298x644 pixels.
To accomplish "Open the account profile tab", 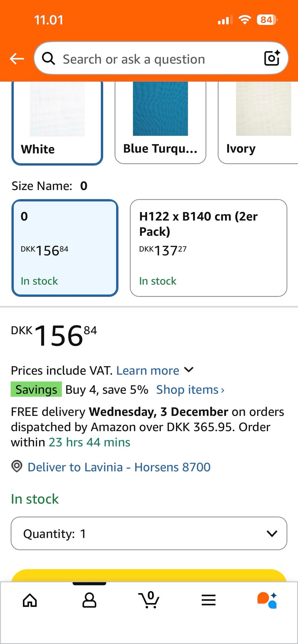I will pyautogui.click(x=89, y=600).
